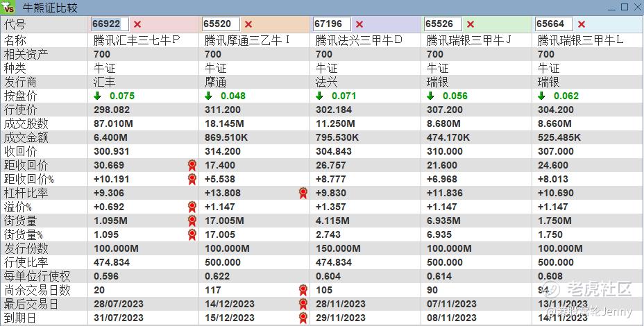Remove warrant 65664 with its red X
Screen dimensions: 644x326
click(581, 24)
